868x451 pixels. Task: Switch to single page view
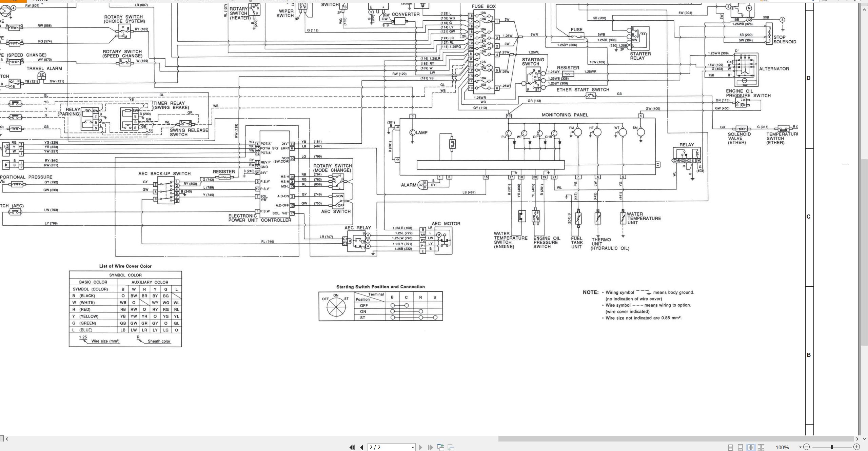click(731, 447)
